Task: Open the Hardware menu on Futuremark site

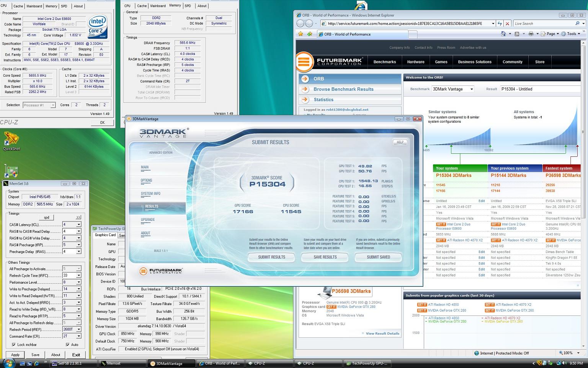Action: click(416, 62)
